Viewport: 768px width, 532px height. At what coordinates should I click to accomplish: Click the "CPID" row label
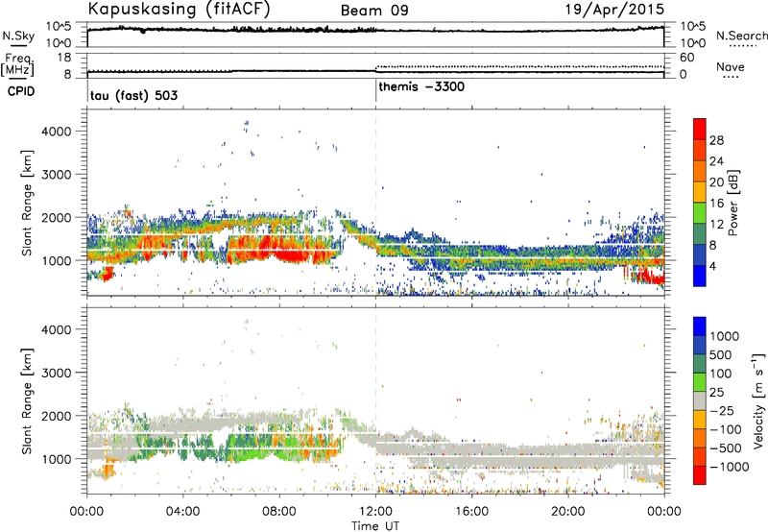(x=21, y=91)
